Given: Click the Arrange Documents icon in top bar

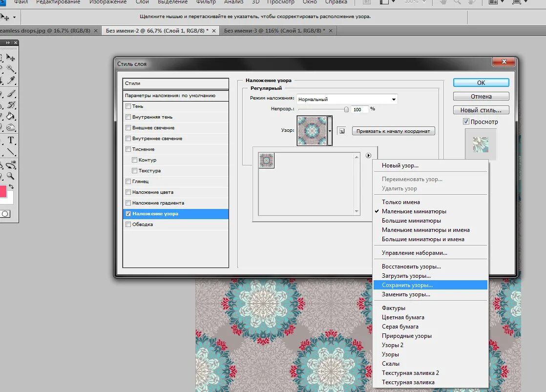Looking at the screenshot, I should pos(493,2).
